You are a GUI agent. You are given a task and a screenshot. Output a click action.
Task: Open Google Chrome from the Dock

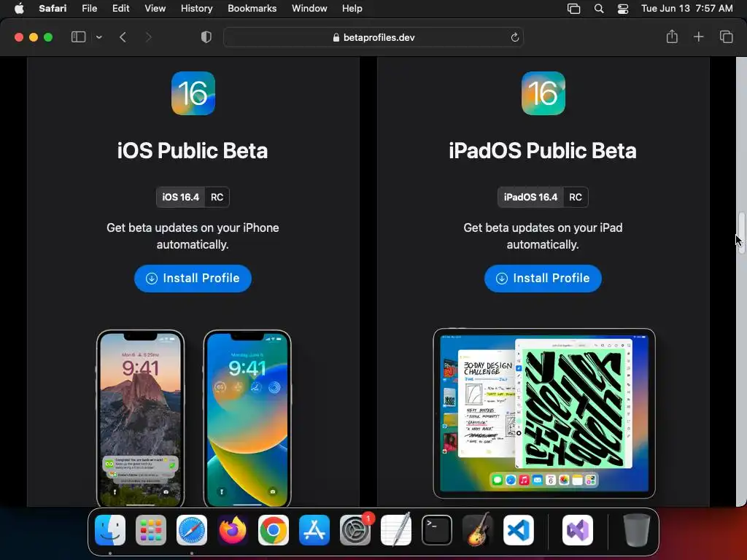pos(274,530)
